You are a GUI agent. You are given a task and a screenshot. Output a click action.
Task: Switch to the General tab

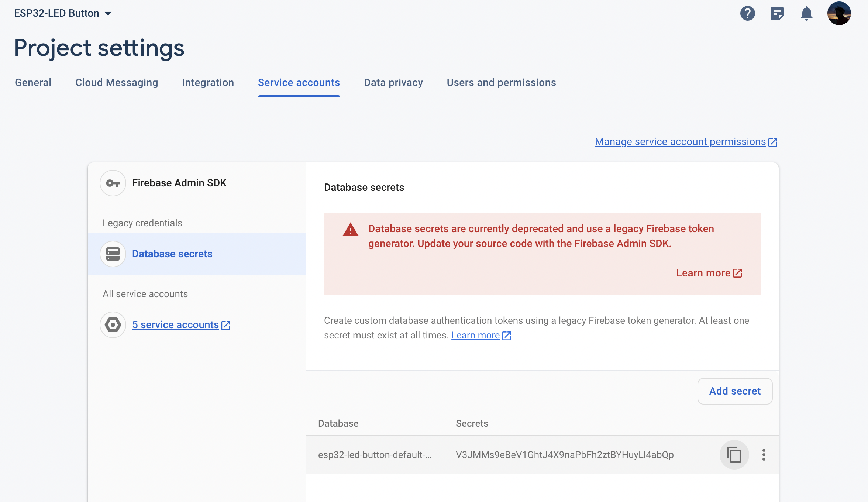tap(33, 83)
